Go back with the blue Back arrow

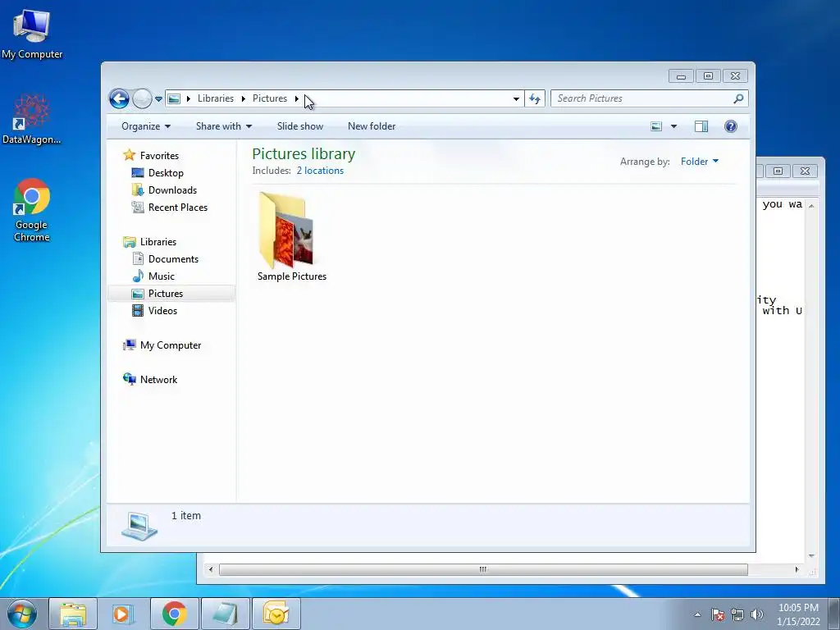click(x=119, y=98)
